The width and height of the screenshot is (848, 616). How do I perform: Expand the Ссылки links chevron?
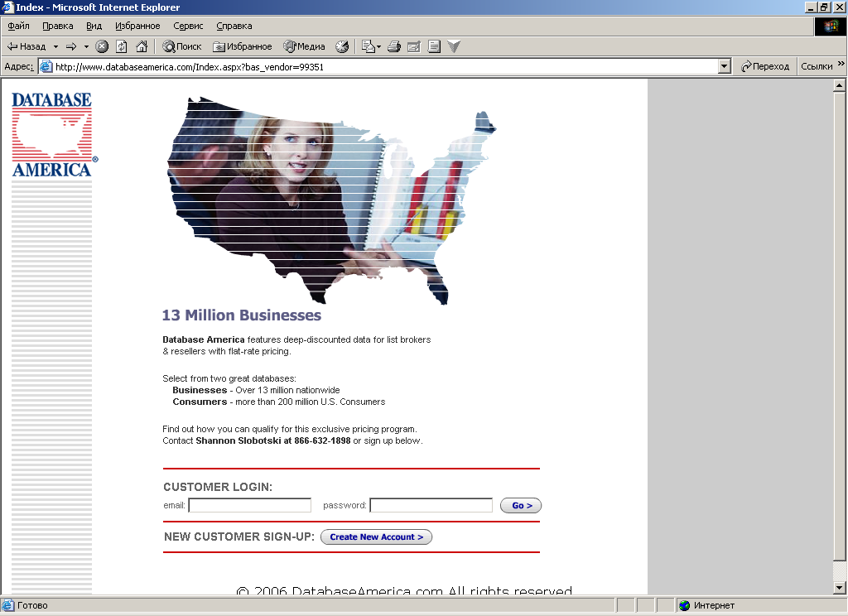coord(841,64)
